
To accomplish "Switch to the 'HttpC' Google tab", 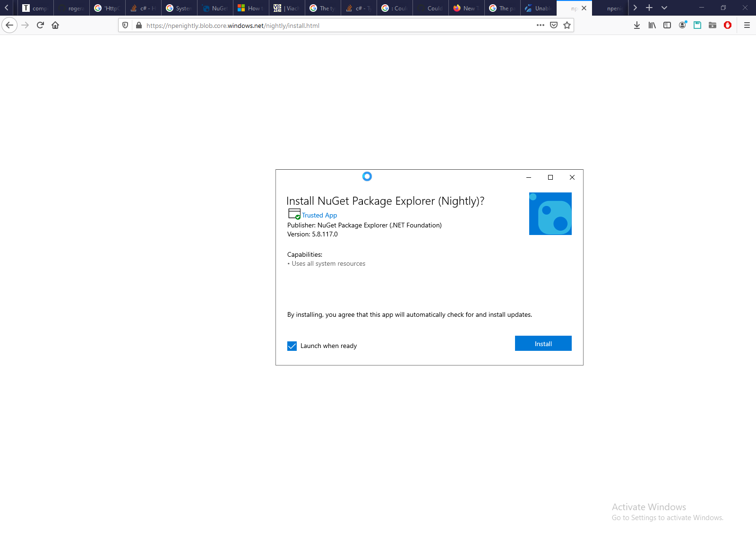I will (107, 8).
